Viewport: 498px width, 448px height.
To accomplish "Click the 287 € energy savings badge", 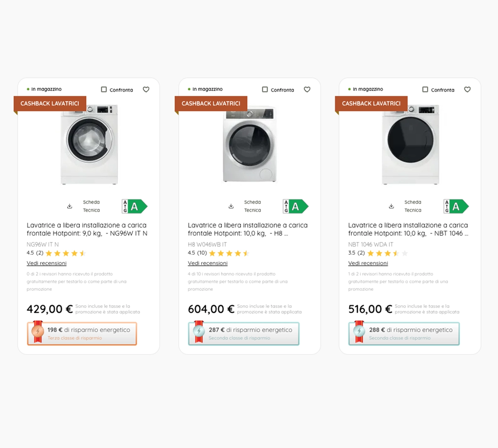I will click(x=244, y=334).
